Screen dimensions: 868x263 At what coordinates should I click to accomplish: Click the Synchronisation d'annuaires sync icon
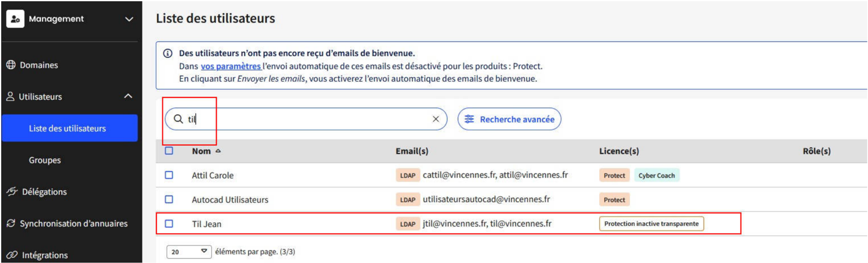(11, 224)
